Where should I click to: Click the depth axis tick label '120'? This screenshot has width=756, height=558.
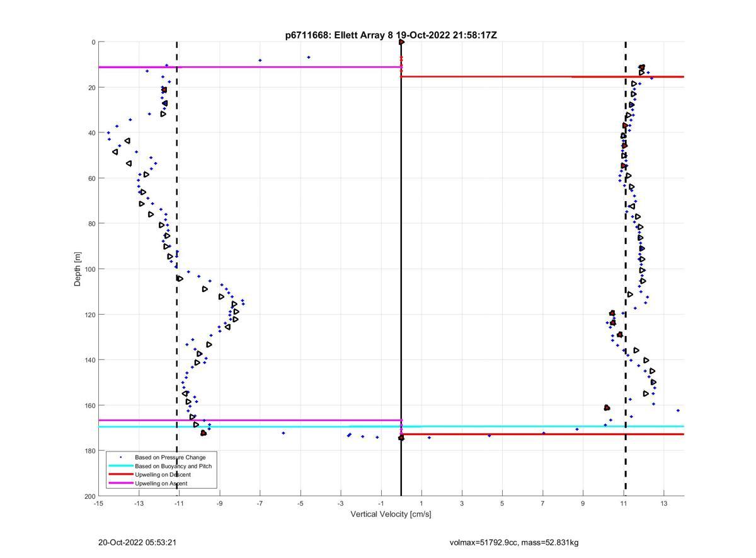pos(89,315)
